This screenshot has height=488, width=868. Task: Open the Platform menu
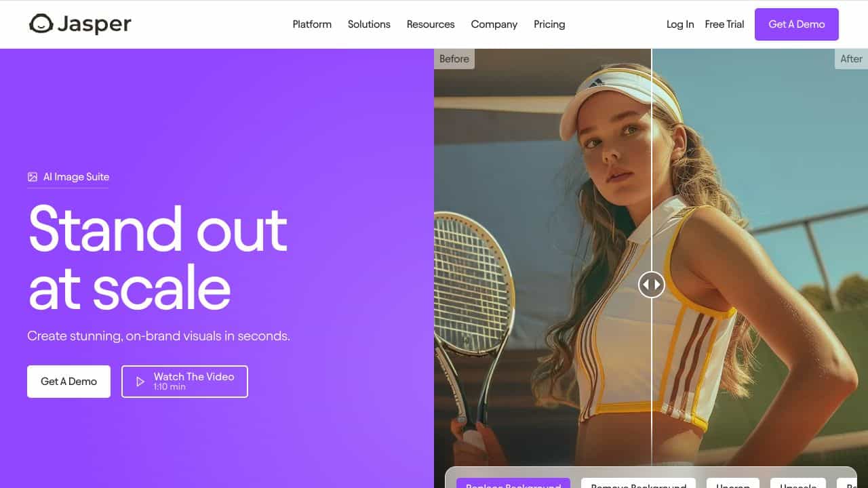click(312, 24)
